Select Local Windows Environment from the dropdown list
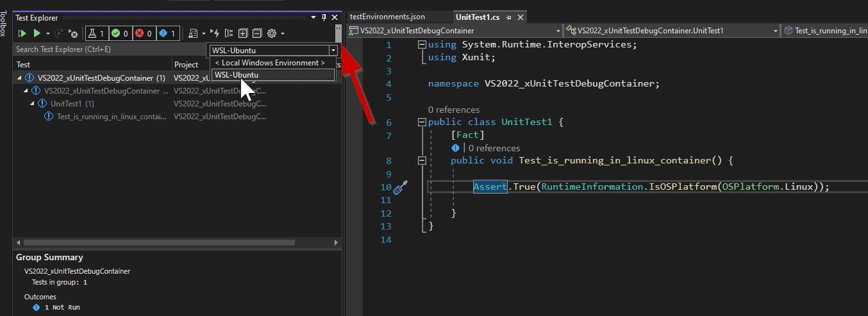Screen dimensions: 868x316 click(269, 63)
